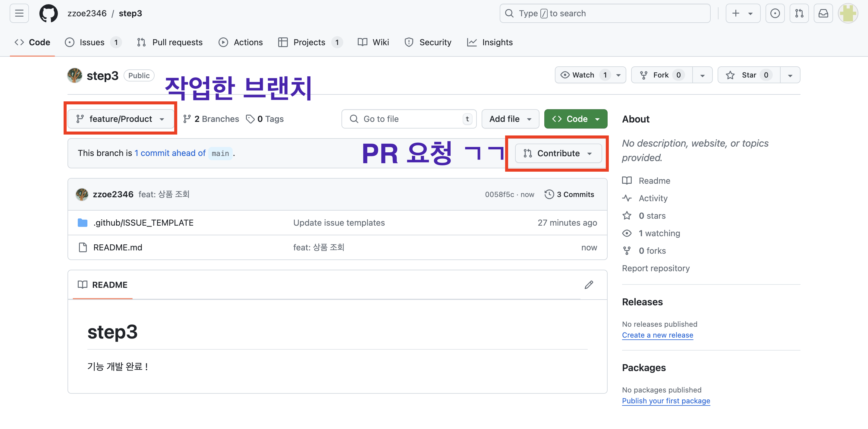
Task: Open the 1 commit ahead of link
Action: pos(170,153)
